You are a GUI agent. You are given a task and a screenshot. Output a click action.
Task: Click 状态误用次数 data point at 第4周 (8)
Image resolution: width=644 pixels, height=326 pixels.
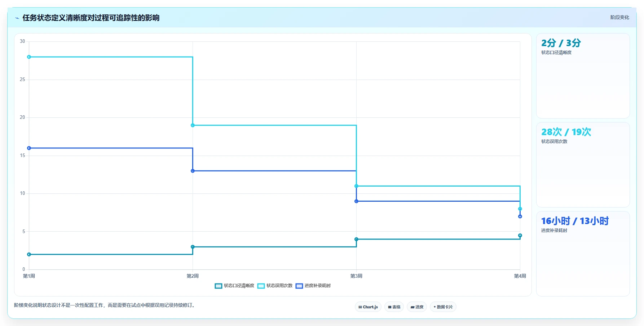520,209
